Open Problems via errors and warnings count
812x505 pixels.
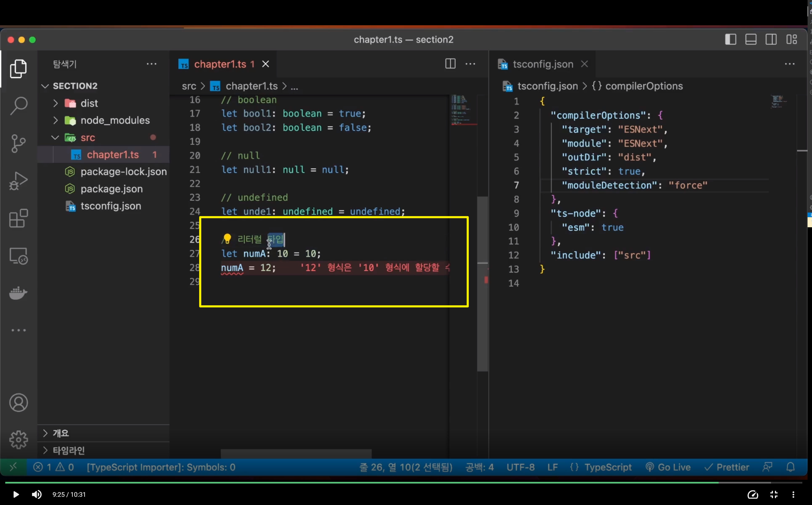[x=53, y=467]
